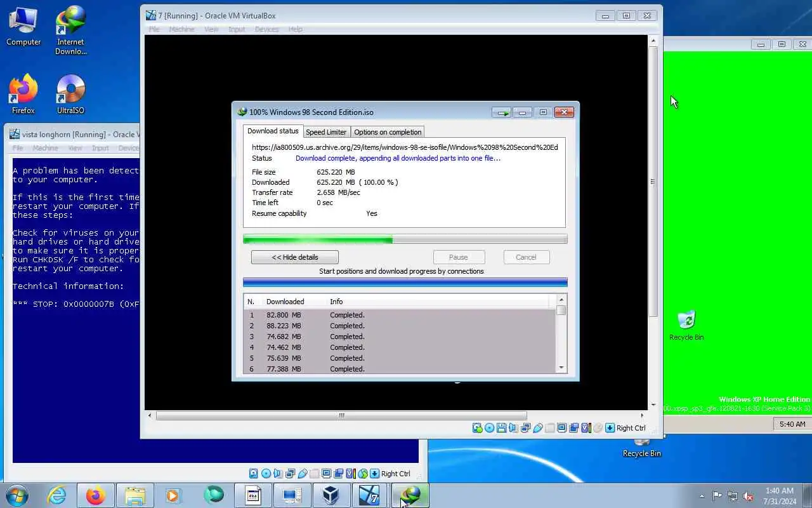The image size is (812, 508).
Task: Click mouse integration indicator in 7 VM status bar
Action: 598,428
